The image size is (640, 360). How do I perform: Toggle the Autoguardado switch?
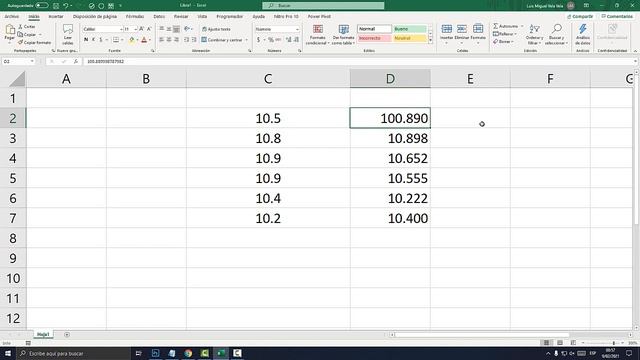(x=42, y=6)
